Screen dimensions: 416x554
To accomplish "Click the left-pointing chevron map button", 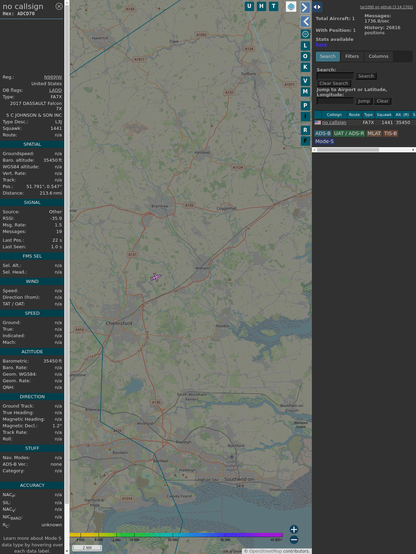I will [305, 22].
